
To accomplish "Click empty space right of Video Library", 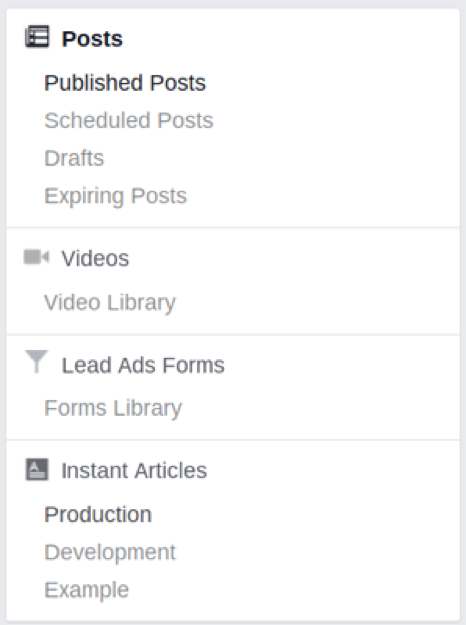I will (317, 303).
